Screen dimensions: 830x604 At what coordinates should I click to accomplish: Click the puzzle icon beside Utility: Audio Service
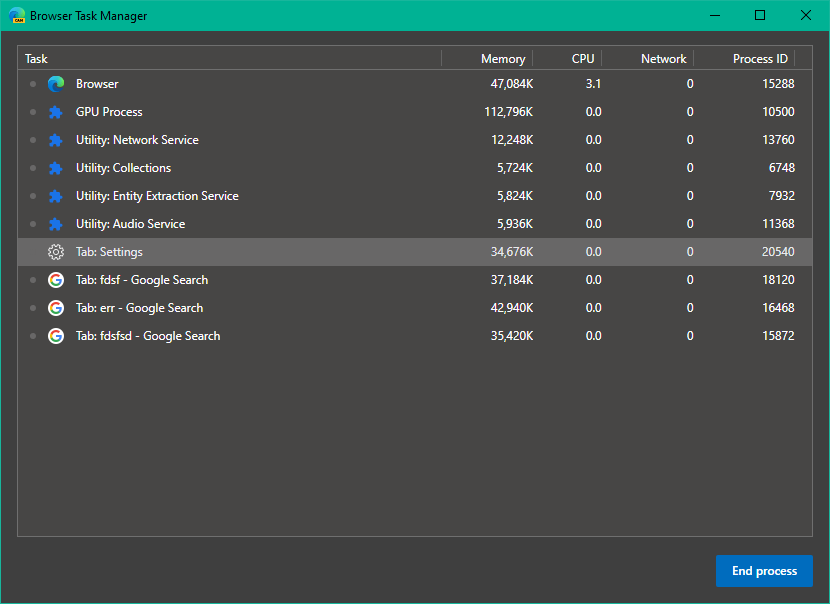click(x=56, y=224)
